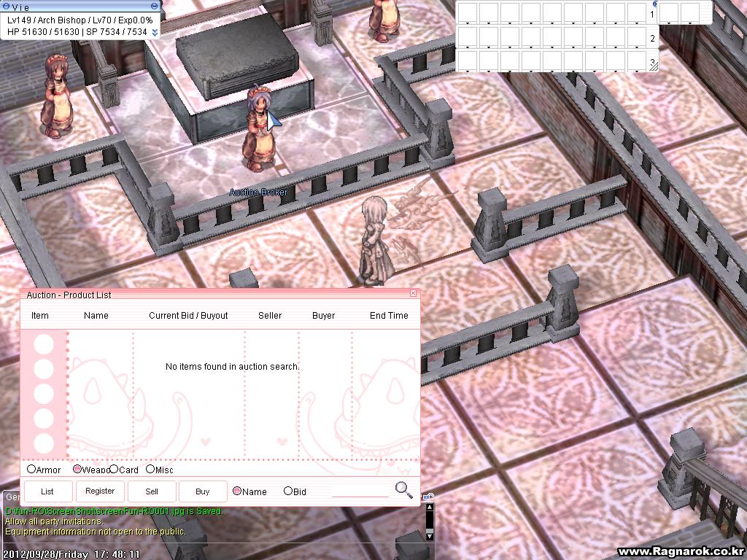
Task: Click the last auction item slot circle
Action: click(44, 443)
